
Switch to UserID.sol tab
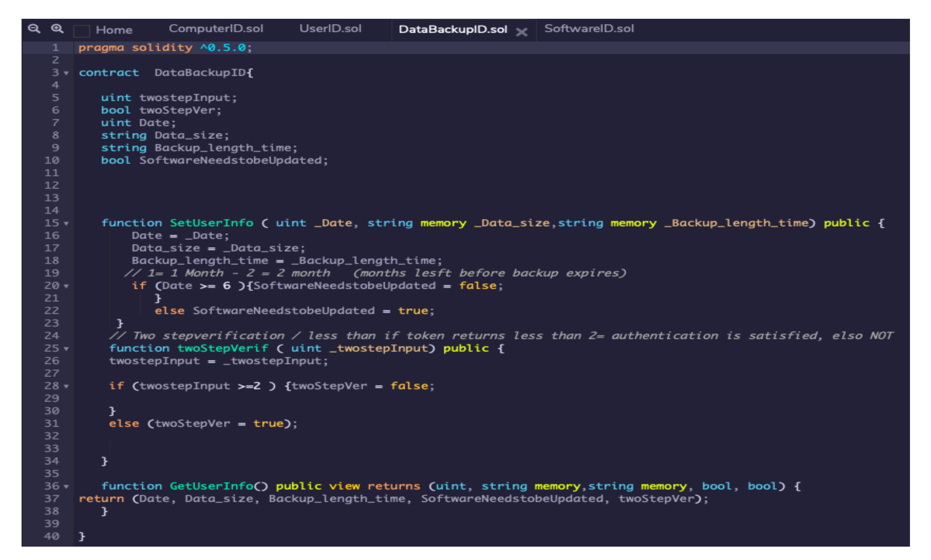click(330, 29)
